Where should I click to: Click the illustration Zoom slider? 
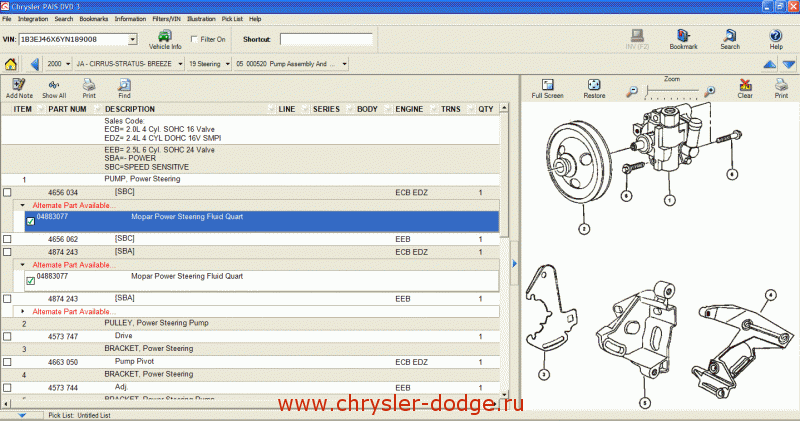672,91
